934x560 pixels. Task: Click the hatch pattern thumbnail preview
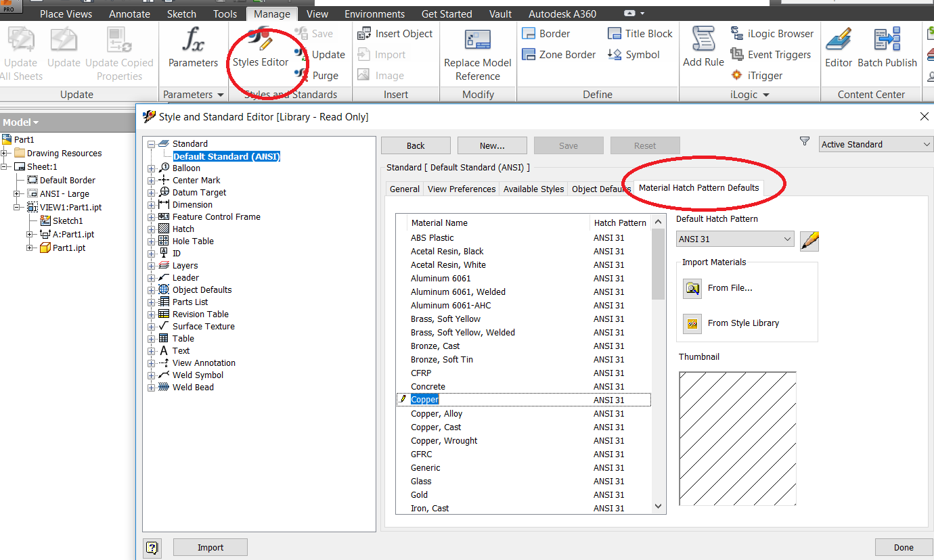click(738, 438)
